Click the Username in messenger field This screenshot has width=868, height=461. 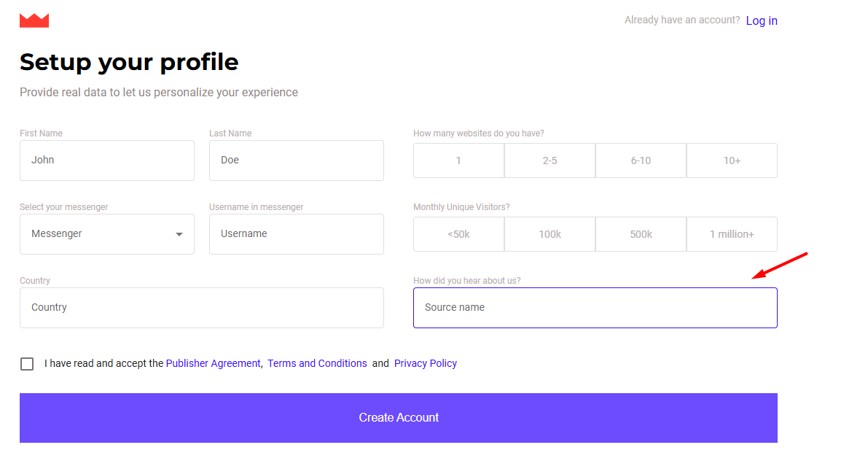coord(297,234)
